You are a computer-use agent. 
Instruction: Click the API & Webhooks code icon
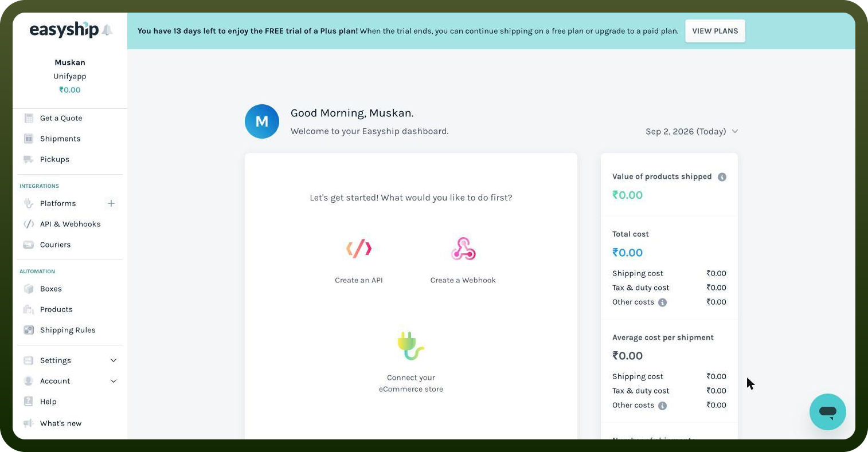pos(29,224)
